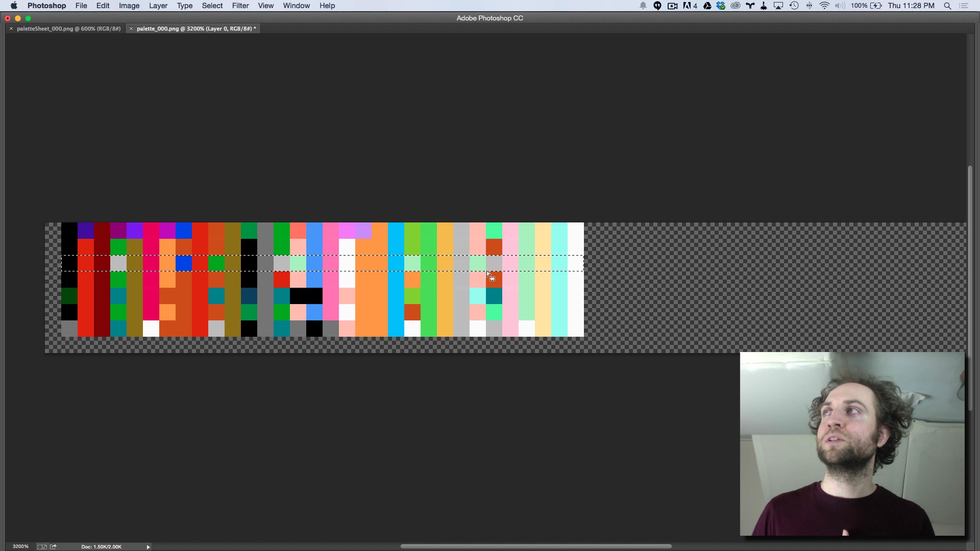Open the Apple menu
Screen dimensions: 980x551
pyautogui.click(x=14, y=6)
